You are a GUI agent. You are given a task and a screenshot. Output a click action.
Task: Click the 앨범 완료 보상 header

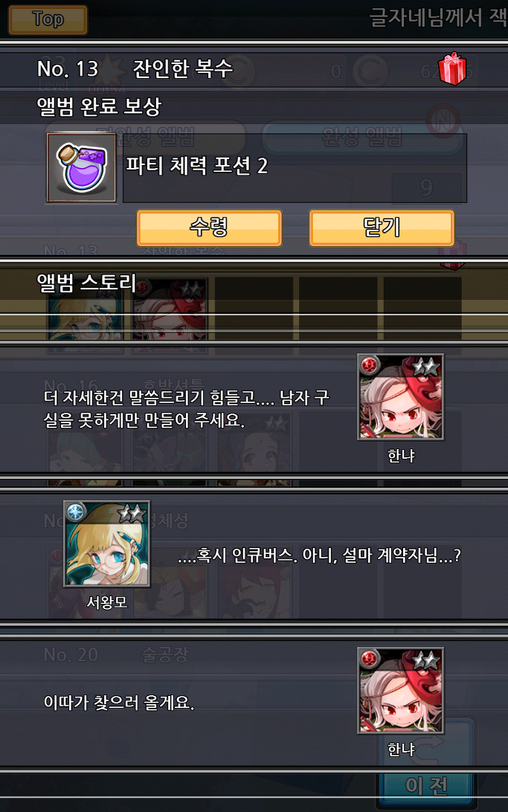[99, 106]
